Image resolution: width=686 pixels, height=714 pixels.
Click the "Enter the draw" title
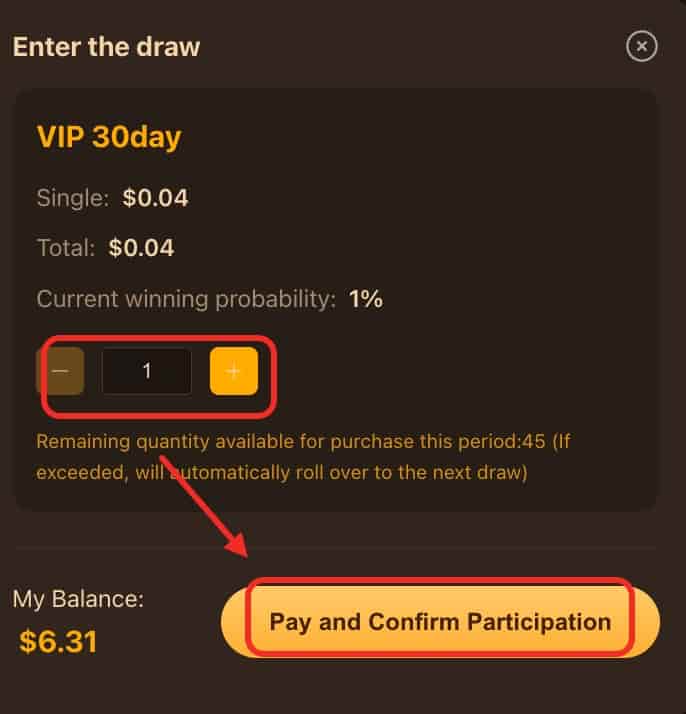tap(106, 46)
